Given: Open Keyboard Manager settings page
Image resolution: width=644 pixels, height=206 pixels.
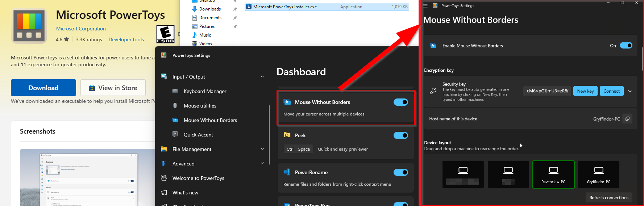Looking at the screenshot, I should (x=205, y=91).
